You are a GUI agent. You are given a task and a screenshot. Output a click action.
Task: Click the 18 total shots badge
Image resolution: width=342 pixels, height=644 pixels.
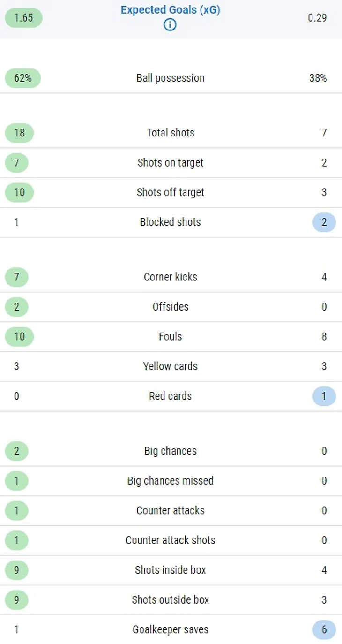(19, 133)
